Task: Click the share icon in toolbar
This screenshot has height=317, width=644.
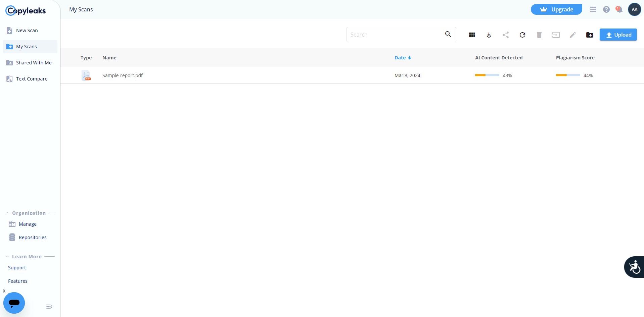Action: pyautogui.click(x=506, y=35)
